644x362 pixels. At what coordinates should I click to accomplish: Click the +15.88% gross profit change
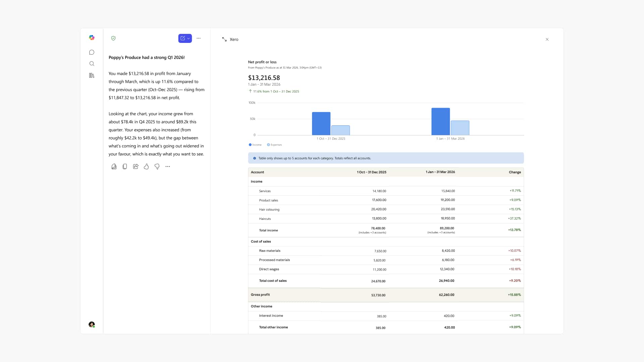[x=514, y=295]
